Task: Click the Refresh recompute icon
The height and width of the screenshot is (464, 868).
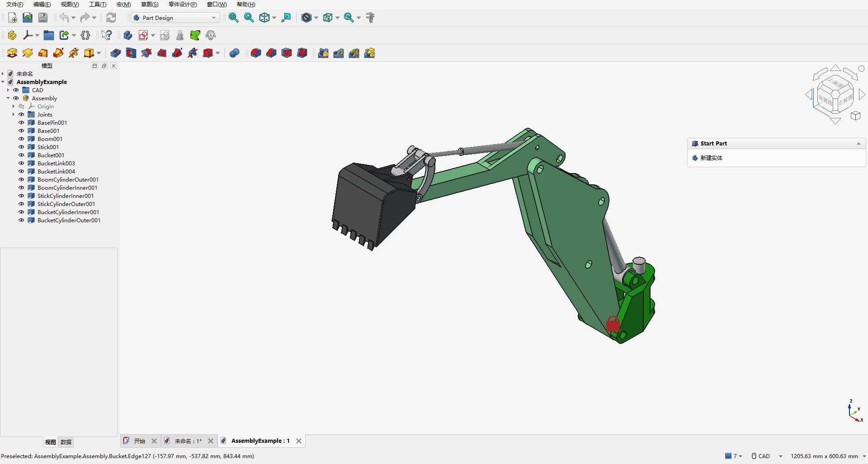Action: point(111,18)
